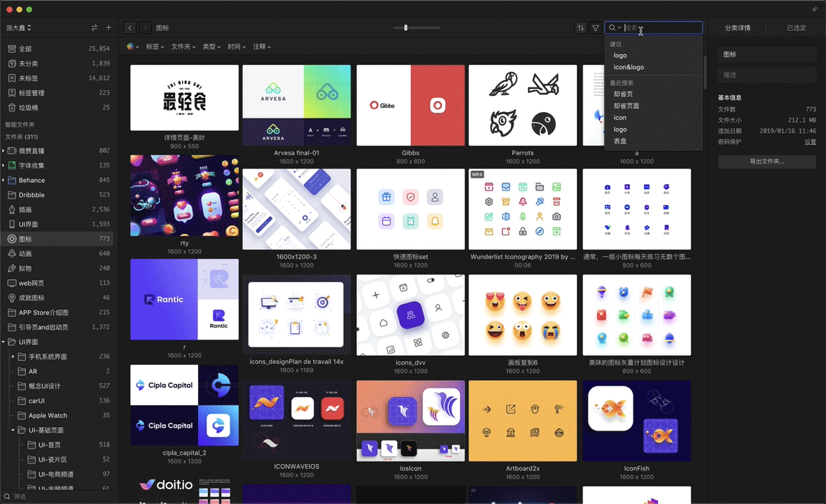Adjust the thumbnail size slider
Viewport: 826px width, 504px height.
(x=405, y=27)
